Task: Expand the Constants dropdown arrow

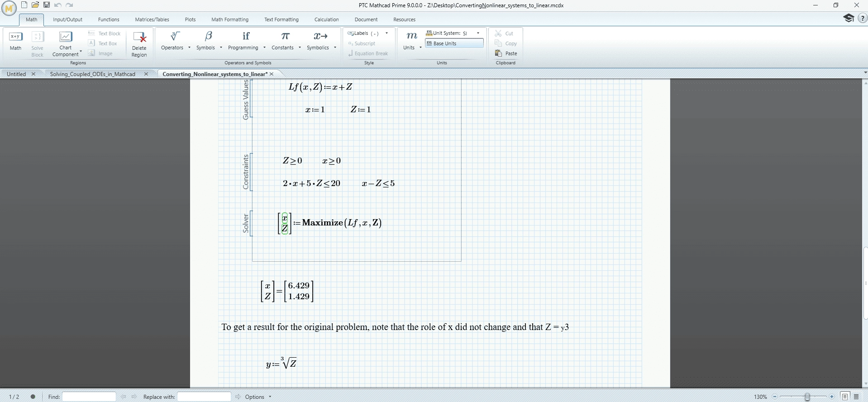Action: [x=300, y=48]
